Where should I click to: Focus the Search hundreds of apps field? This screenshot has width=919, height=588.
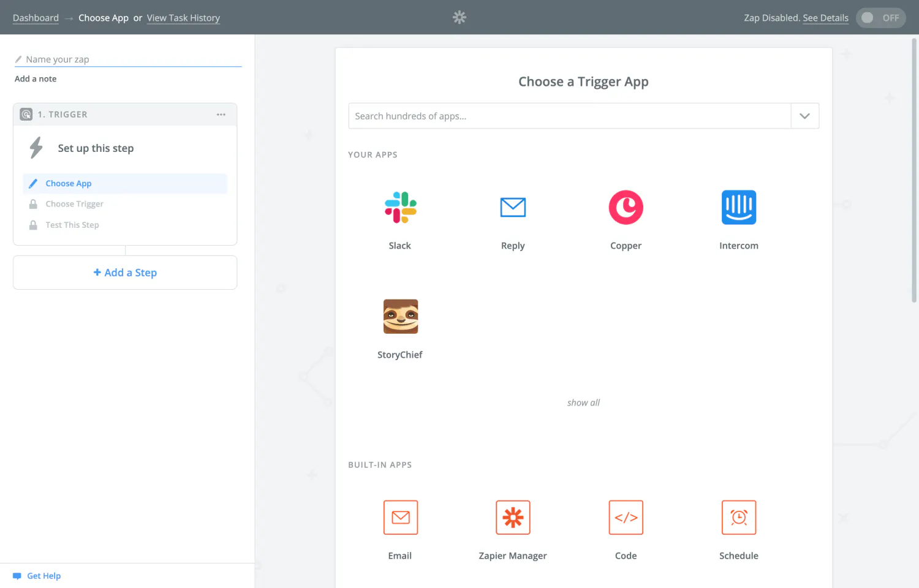click(570, 116)
